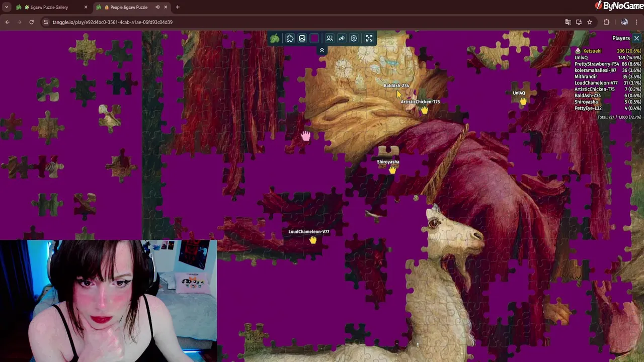The height and width of the screenshot is (362, 644).
Task: Click the BaldAsh-Z34 cursor label on board
Action: pyautogui.click(x=396, y=85)
